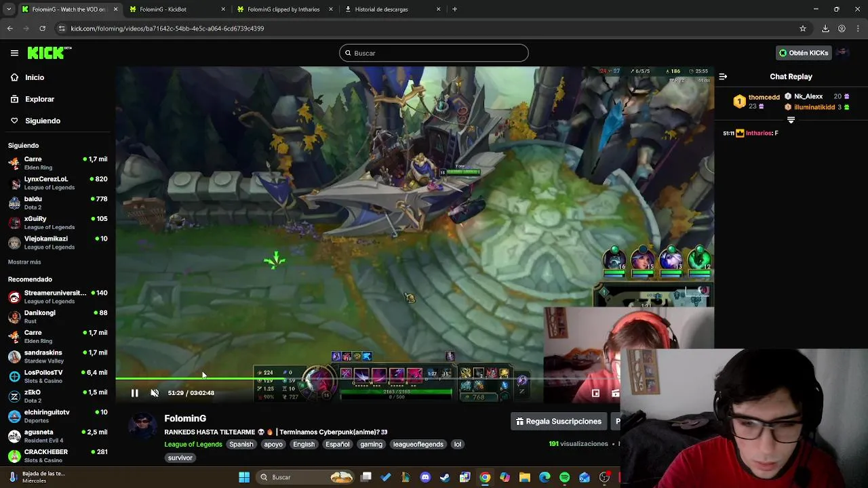The image size is (868, 488).
Task: Open CRACKHEBER Slots & Casino channel
Action: (x=58, y=455)
